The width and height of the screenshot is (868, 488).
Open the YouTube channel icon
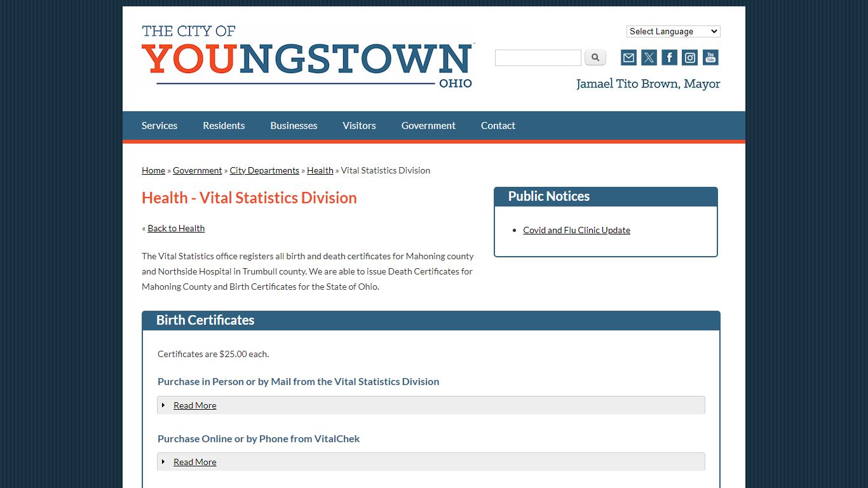click(x=710, y=58)
